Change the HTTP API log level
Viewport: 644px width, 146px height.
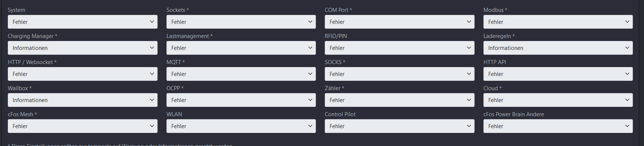pyautogui.click(x=558, y=74)
